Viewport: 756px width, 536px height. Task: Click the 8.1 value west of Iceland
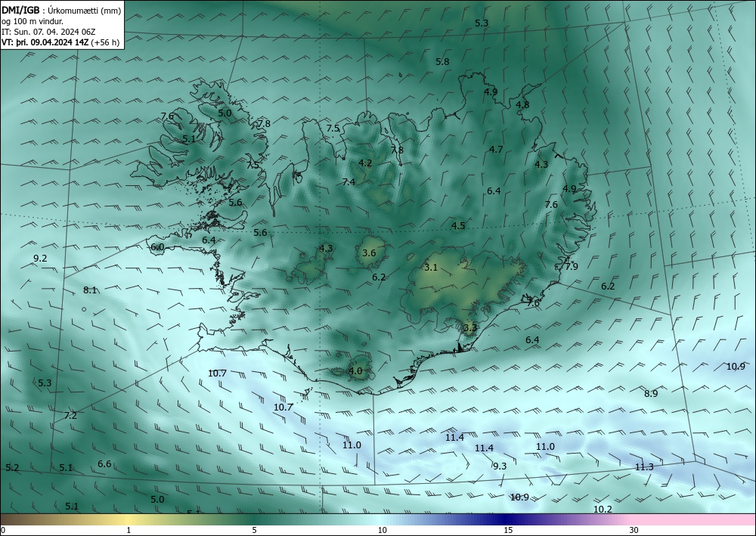[x=90, y=290]
